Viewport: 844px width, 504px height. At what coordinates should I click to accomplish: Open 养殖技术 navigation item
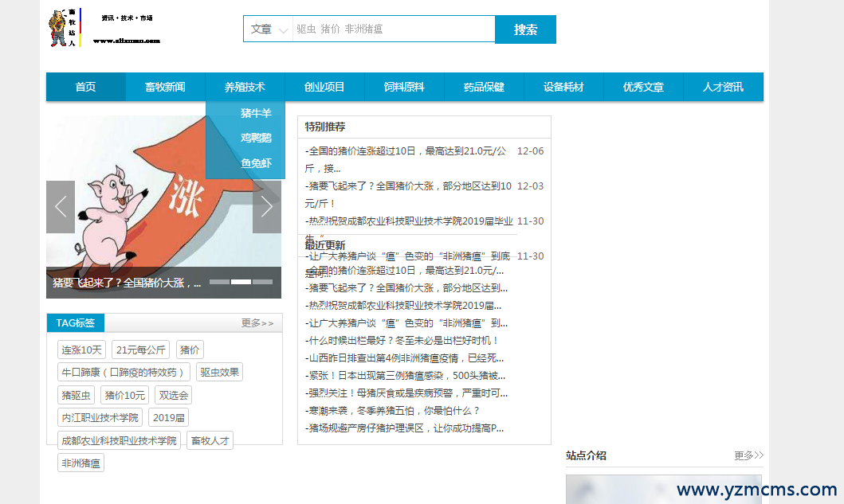point(245,87)
